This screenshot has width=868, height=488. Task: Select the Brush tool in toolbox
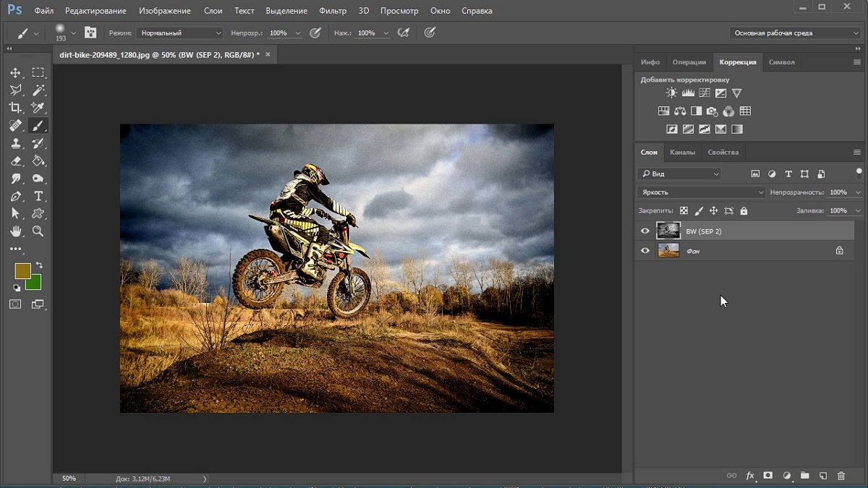pos(38,126)
